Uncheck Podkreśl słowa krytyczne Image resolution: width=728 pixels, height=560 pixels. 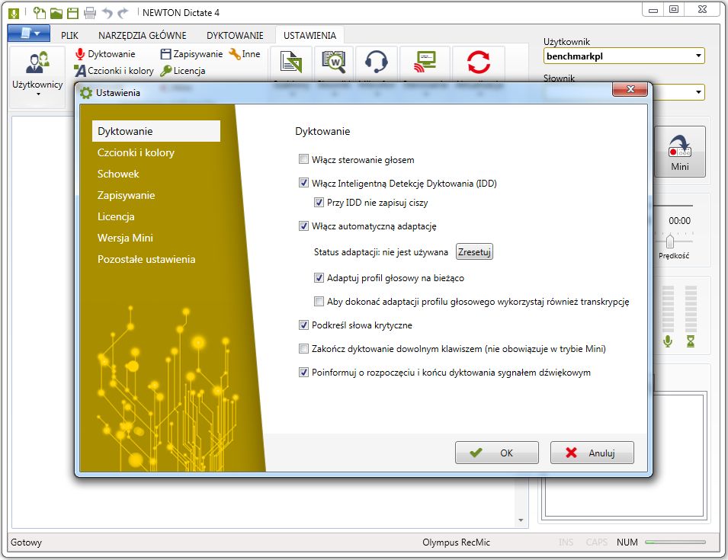coord(303,325)
